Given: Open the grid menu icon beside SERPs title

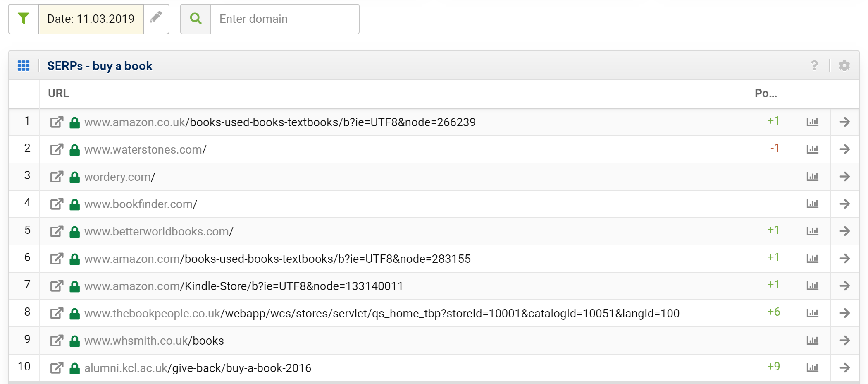Looking at the screenshot, I should (x=24, y=65).
